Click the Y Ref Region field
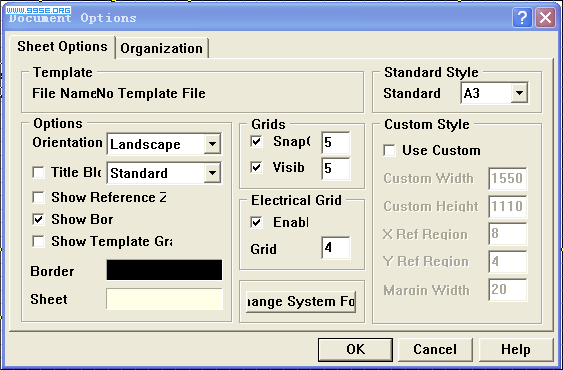563x370 pixels. (x=508, y=262)
